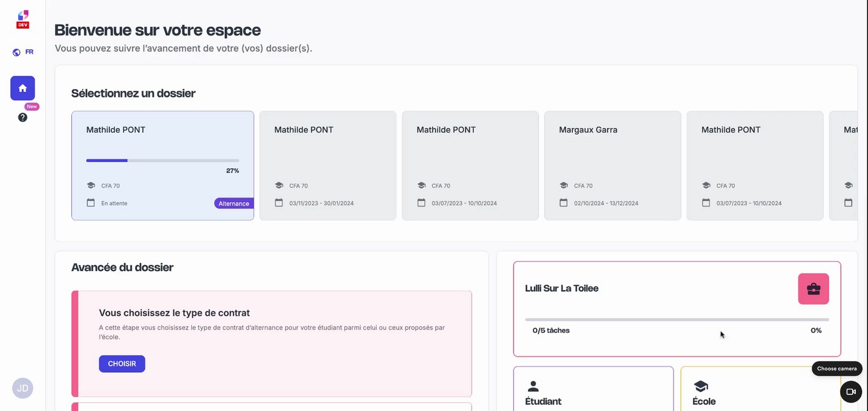Click the 0/5 tâches label
This screenshot has width=868, height=411.
pos(551,331)
